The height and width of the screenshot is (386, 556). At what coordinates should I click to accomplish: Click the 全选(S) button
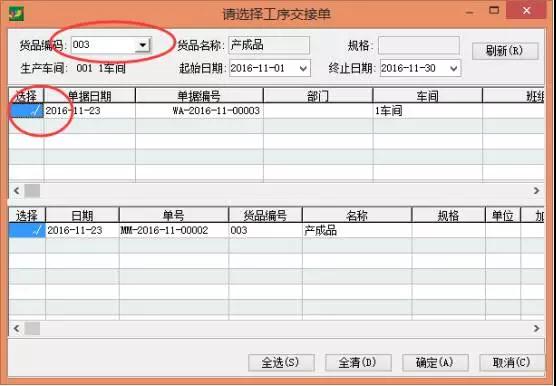pos(281,362)
